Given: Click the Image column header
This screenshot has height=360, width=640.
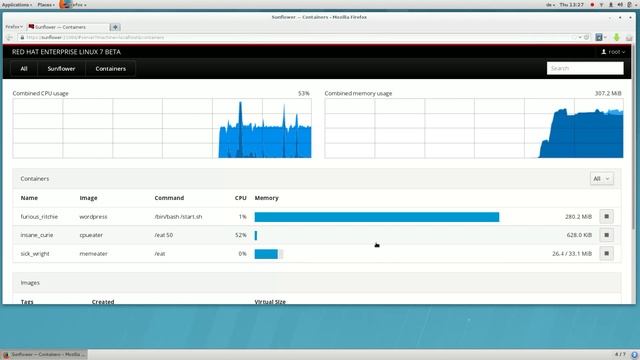Looking at the screenshot, I should [89, 198].
